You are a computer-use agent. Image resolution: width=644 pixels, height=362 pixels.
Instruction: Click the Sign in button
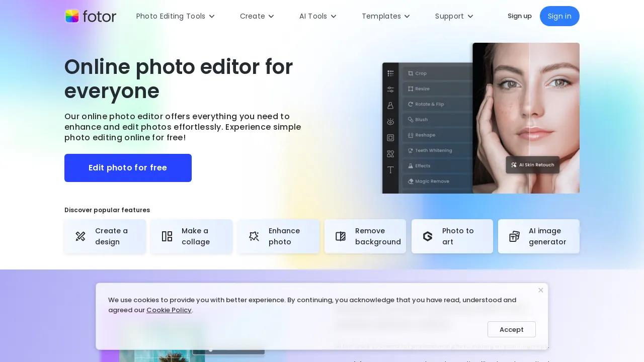point(559,16)
